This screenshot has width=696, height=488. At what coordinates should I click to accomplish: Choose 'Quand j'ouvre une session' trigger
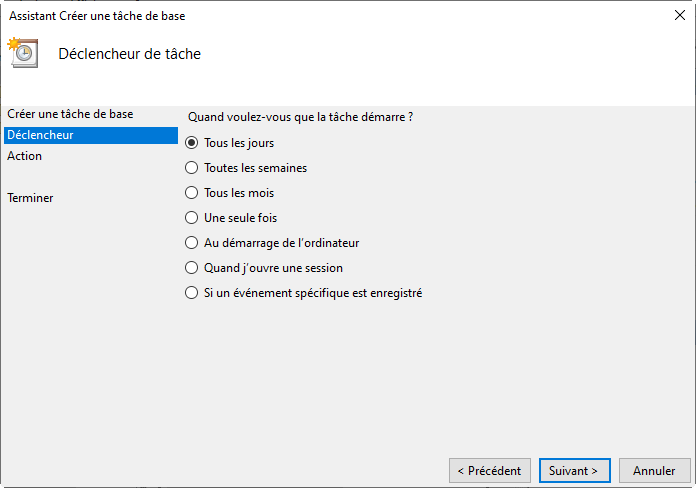(192, 268)
